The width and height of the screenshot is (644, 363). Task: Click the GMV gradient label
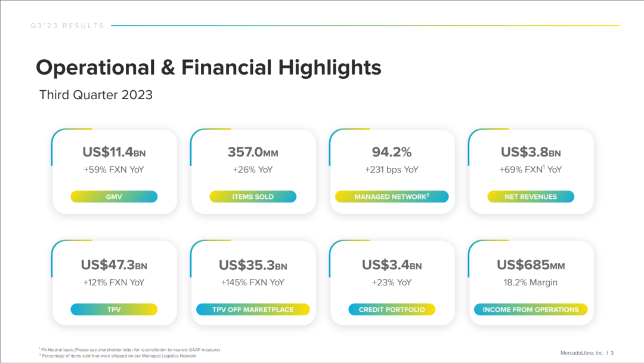(114, 196)
